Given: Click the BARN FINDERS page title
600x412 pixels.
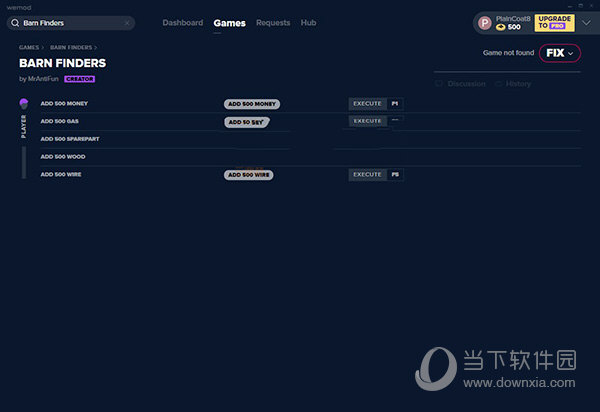Looking at the screenshot, I should click(x=63, y=63).
